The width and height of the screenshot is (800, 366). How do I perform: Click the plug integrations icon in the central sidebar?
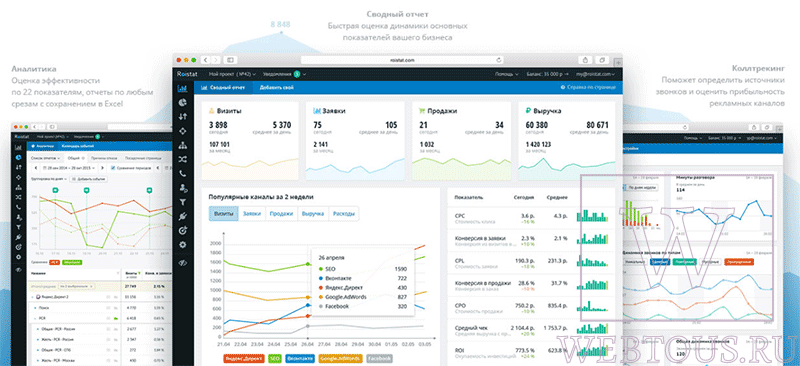[183, 217]
